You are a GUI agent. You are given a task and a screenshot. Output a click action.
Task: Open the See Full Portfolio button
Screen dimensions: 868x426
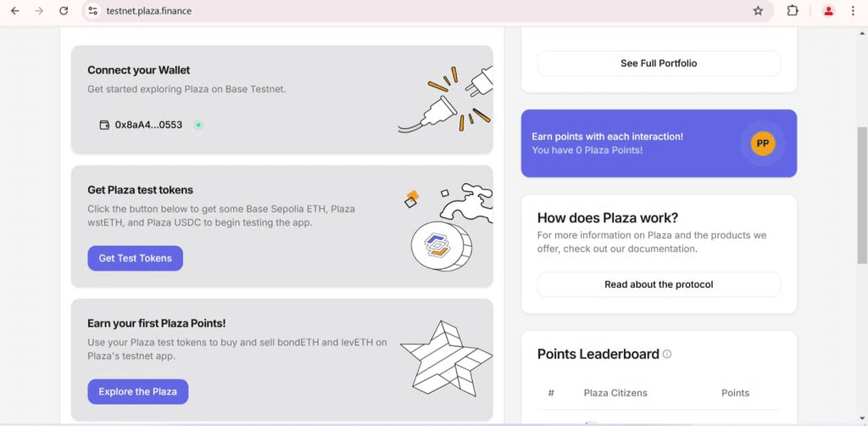pyautogui.click(x=659, y=63)
